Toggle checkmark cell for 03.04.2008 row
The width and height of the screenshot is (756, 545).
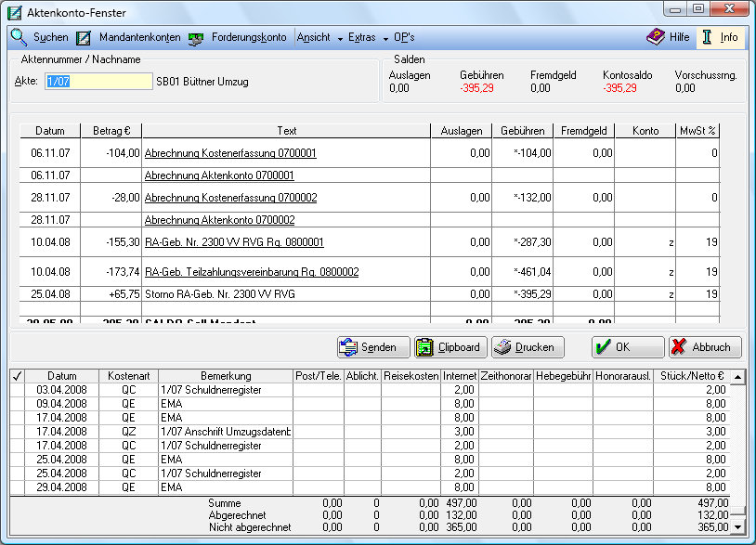click(16, 390)
